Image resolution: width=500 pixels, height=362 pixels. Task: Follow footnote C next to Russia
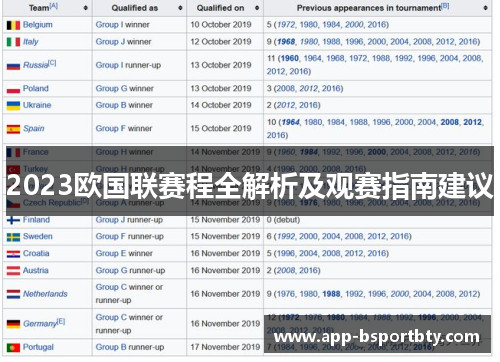52,63
